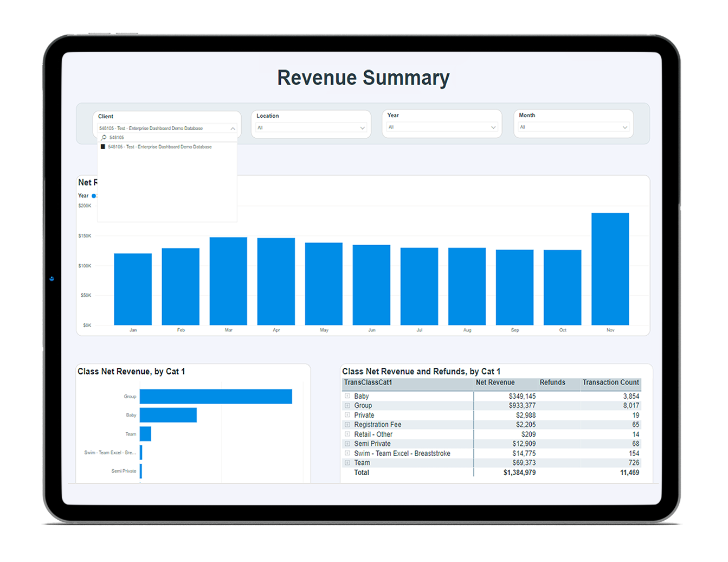Select the Sep bar in revenue chart
The width and height of the screenshot is (728, 562).
pyautogui.click(x=514, y=288)
